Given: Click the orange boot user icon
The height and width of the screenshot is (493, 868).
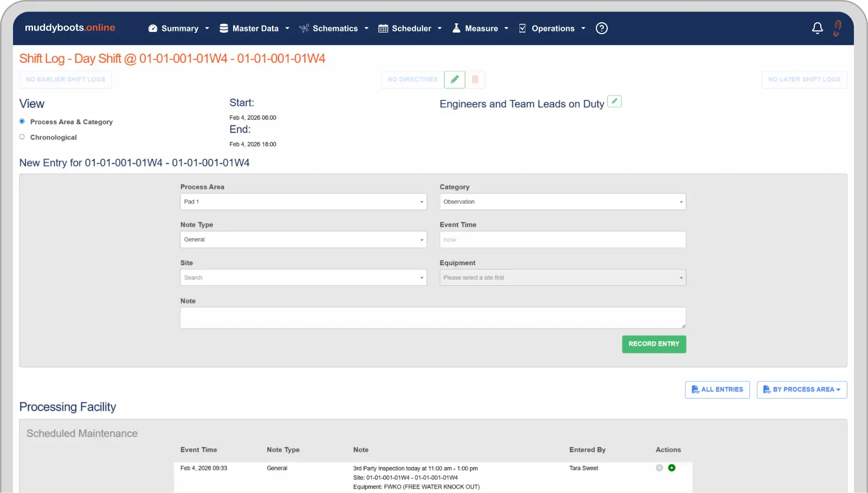Looking at the screenshot, I should [837, 28].
